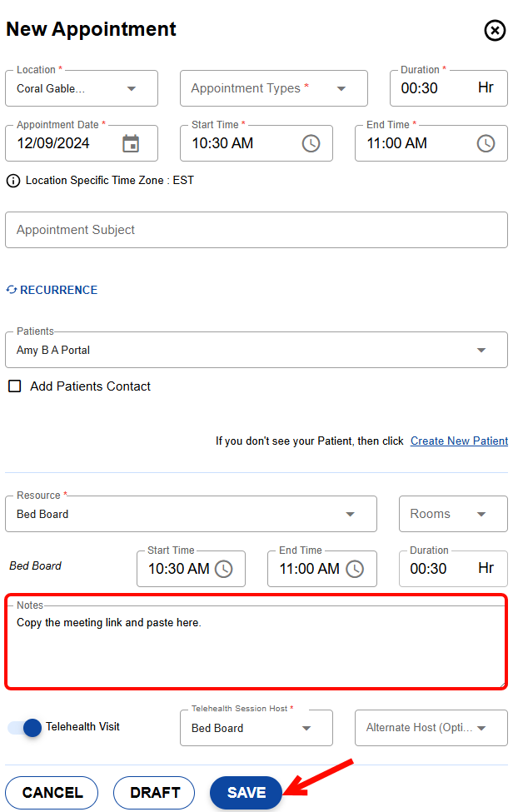Expand the Alternate Host dropdown
The width and height of the screenshot is (513, 812).
click(481, 729)
